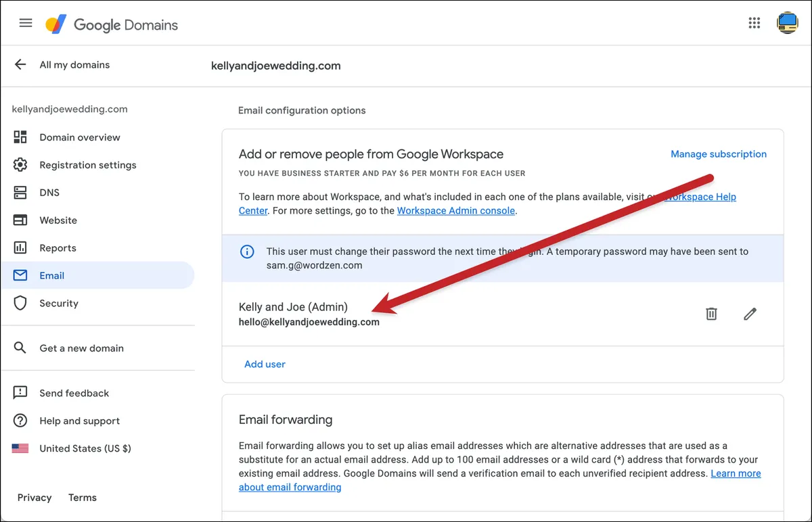This screenshot has height=522, width=812.
Task: Open the Workspace Admin console link
Action: click(x=456, y=210)
